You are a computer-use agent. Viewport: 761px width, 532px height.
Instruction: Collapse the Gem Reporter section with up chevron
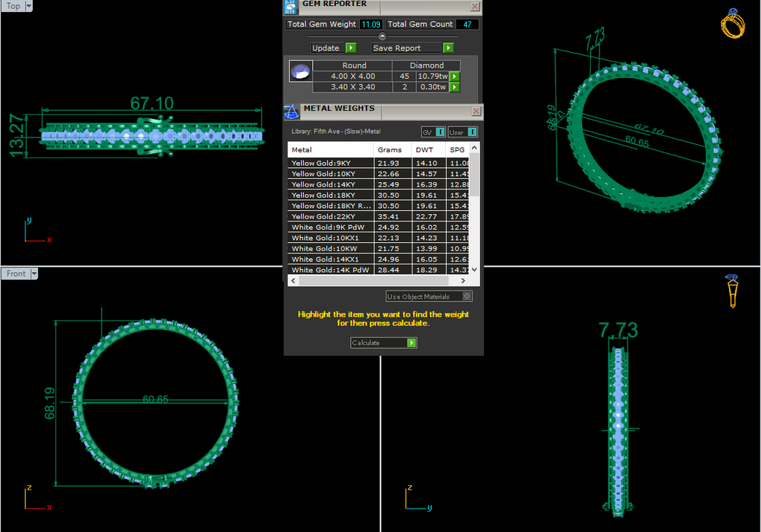coord(383,36)
